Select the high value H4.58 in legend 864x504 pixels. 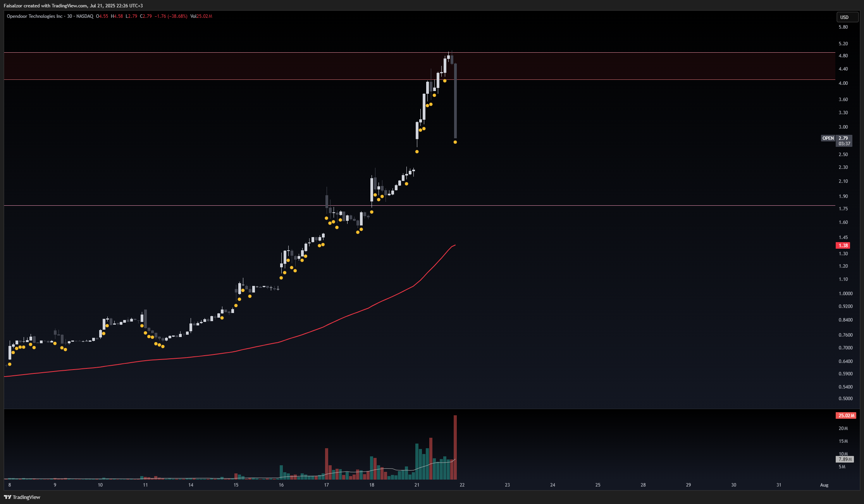pos(117,16)
